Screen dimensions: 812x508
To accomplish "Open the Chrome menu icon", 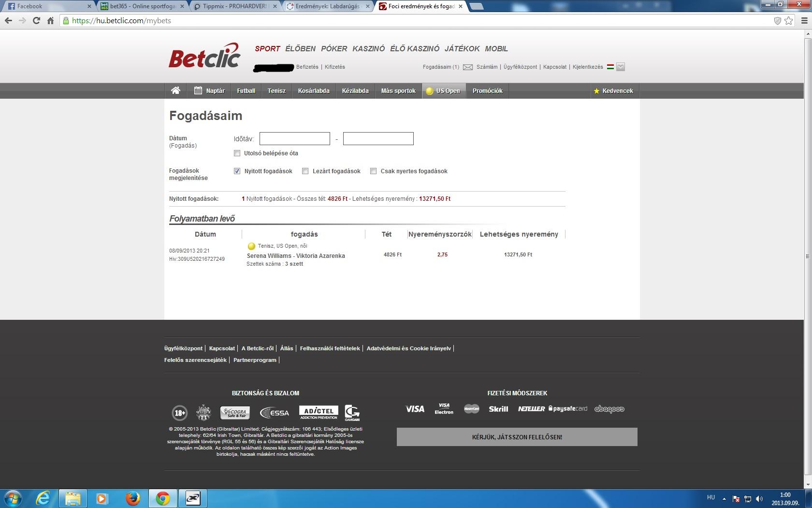I will point(804,21).
